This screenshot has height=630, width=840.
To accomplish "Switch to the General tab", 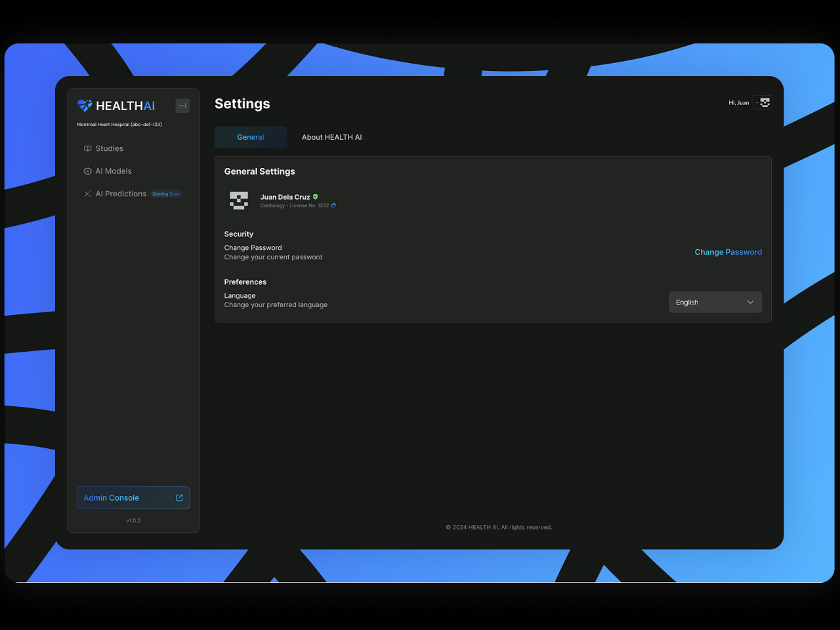I will coord(250,137).
